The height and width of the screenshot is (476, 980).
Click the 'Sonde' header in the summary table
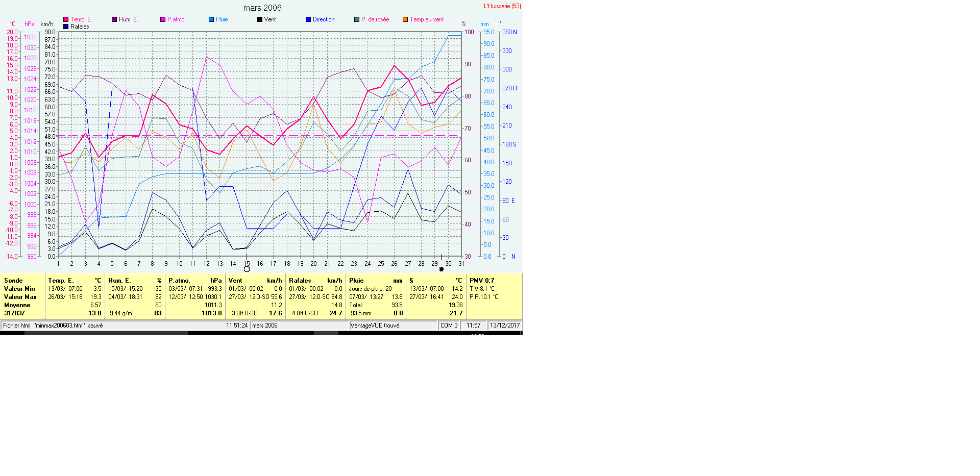coord(13,281)
